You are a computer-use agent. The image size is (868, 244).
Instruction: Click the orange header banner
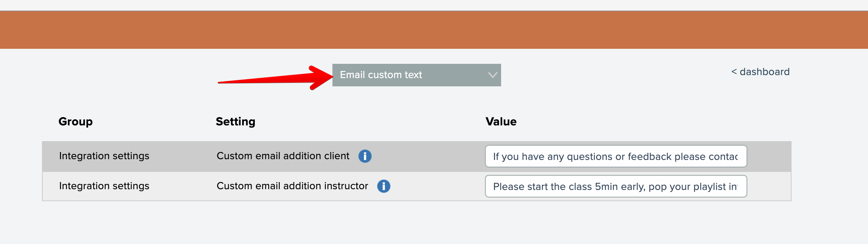pyautogui.click(x=434, y=30)
